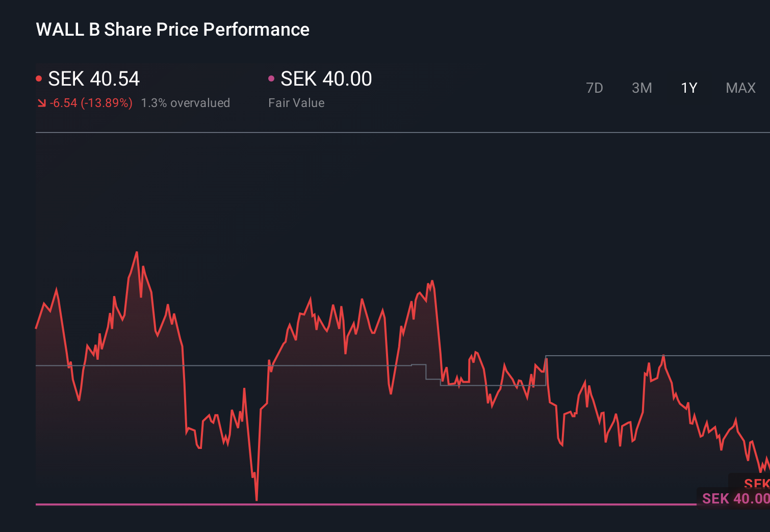Switch to the 3M time range
The height and width of the screenshot is (532, 770).
pyautogui.click(x=641, y=88)
